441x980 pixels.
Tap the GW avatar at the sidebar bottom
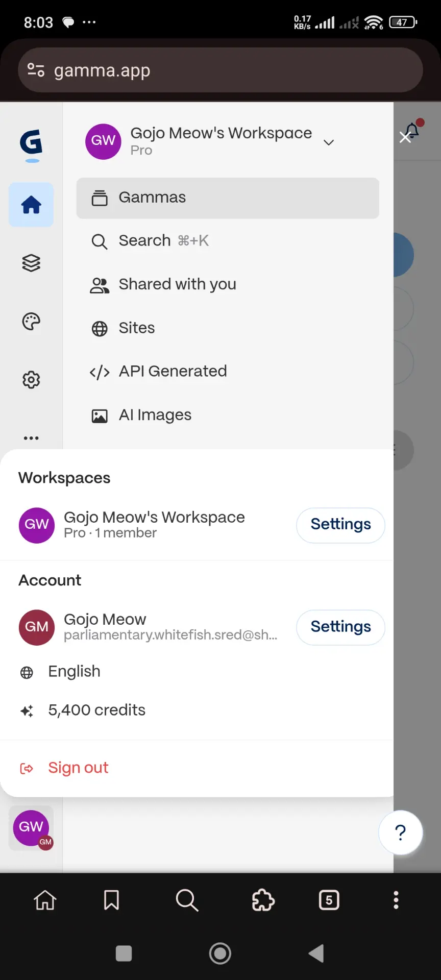pyautogui.click(x=32, y=828)
